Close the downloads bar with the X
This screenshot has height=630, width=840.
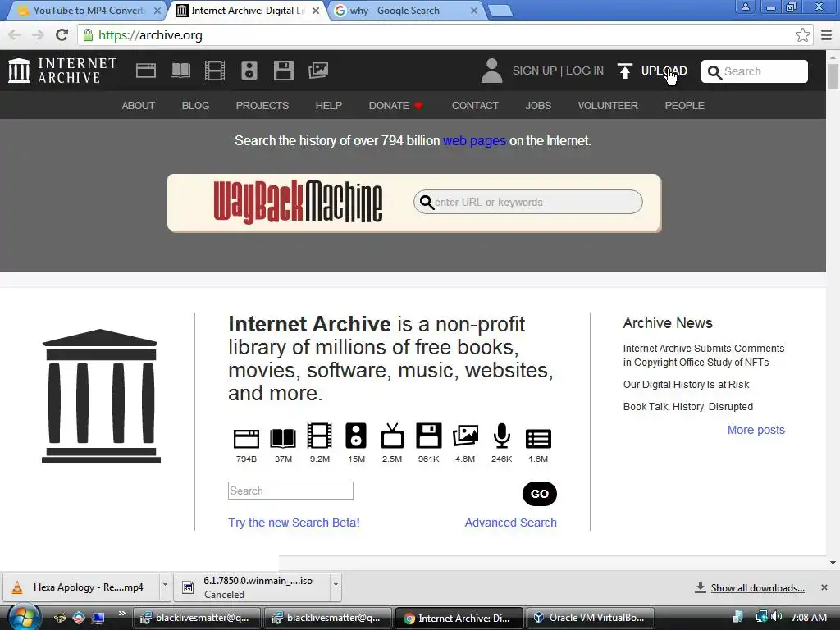[824, 587]
